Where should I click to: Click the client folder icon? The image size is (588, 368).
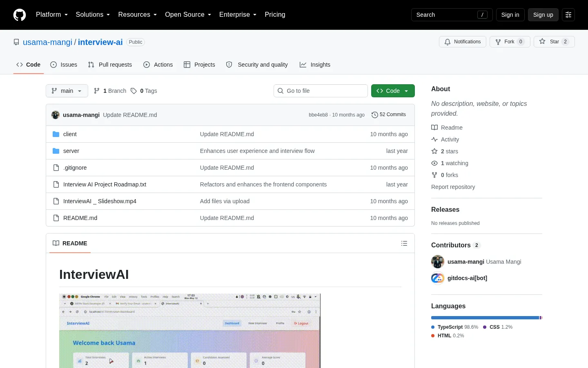tap(56, 134)
